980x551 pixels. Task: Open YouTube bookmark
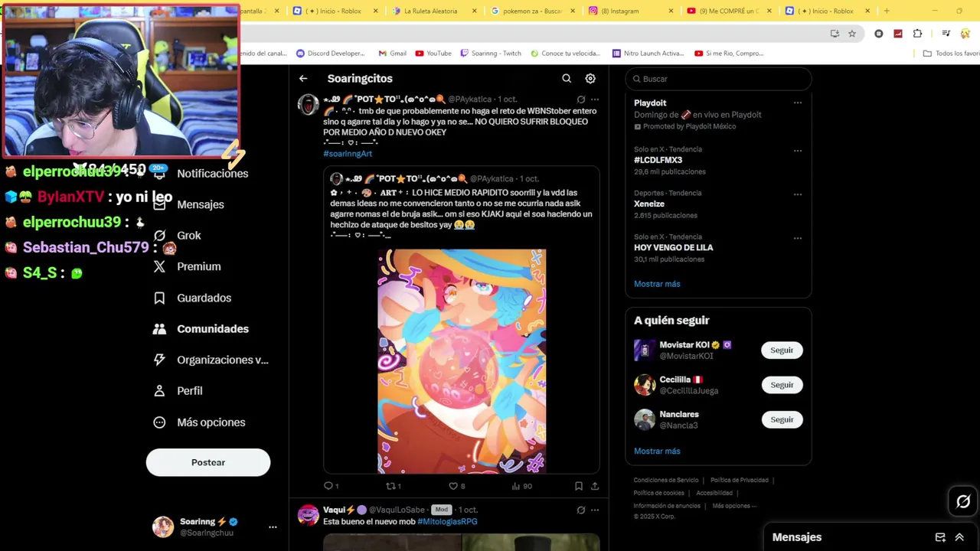(x=433, y=54)
